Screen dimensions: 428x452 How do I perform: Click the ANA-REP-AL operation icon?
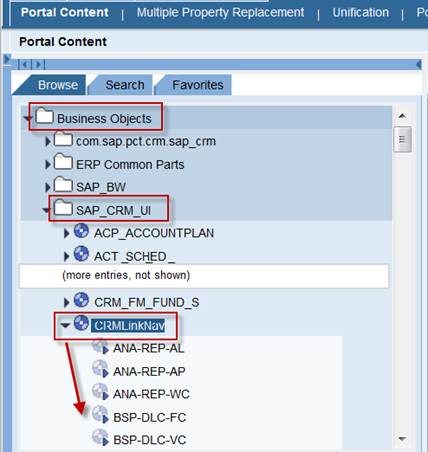(100, 347)
